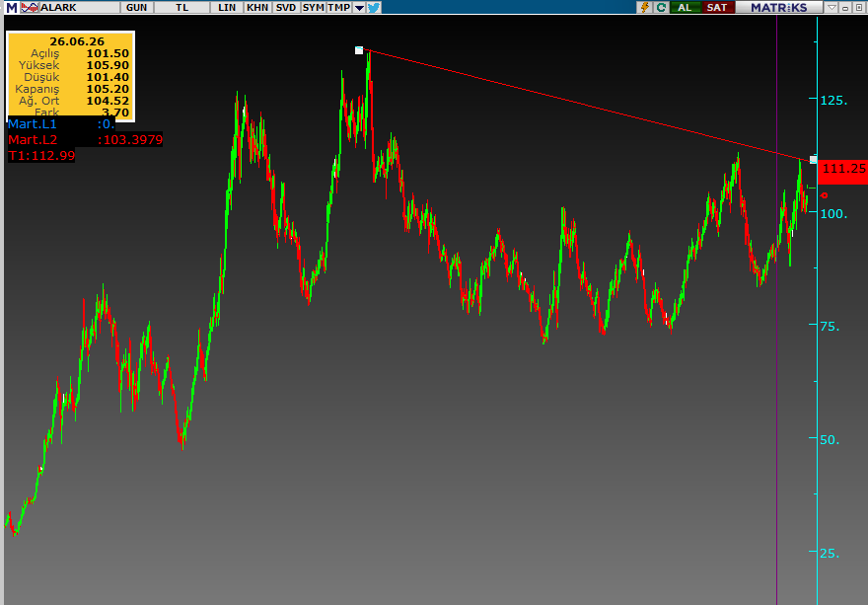Click the lightning bolt quick order icon
This screenshot has height=605, width=868.
pyautogui.click(x=644, y=7)
